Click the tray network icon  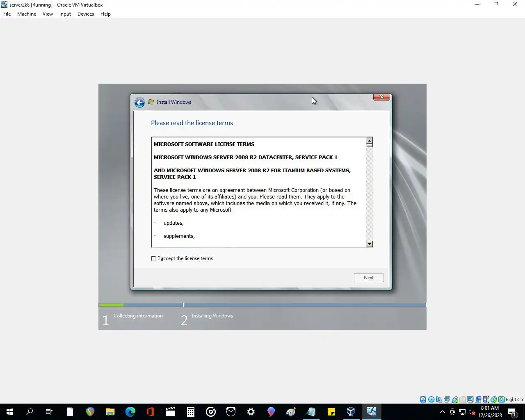pos(462,412)
